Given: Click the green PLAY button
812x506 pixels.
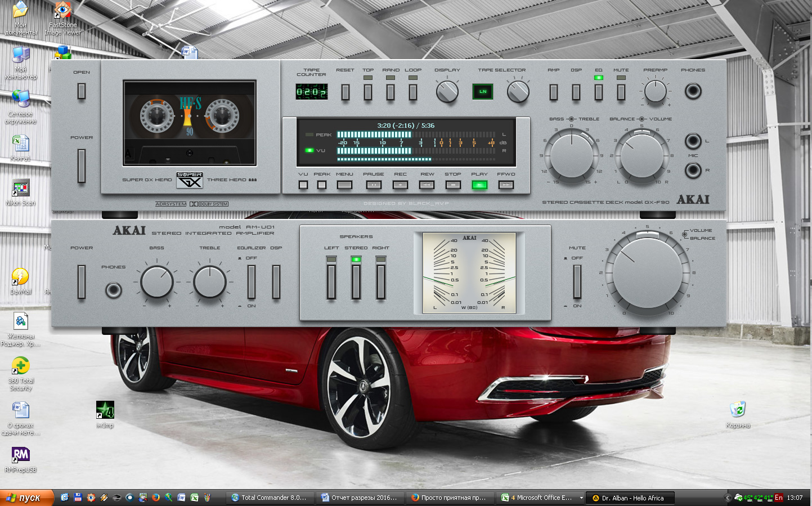Looking at the screenshot, I should (479, 185).
